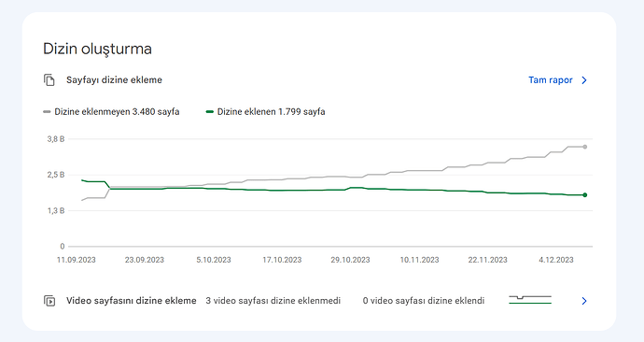Open the Tam rapor full report link
Screen dimensions: 644x342
tap(551, 80)
